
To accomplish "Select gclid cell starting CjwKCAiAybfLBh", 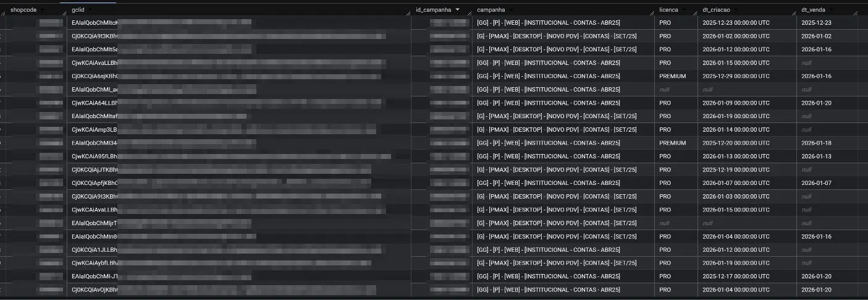I will point(239,263).
